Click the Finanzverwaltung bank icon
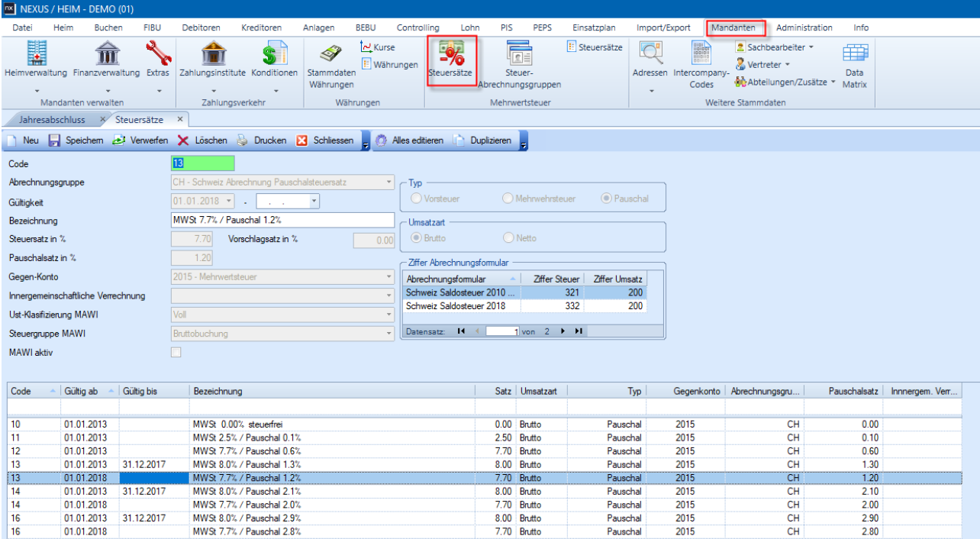 (x=106, y=53)
